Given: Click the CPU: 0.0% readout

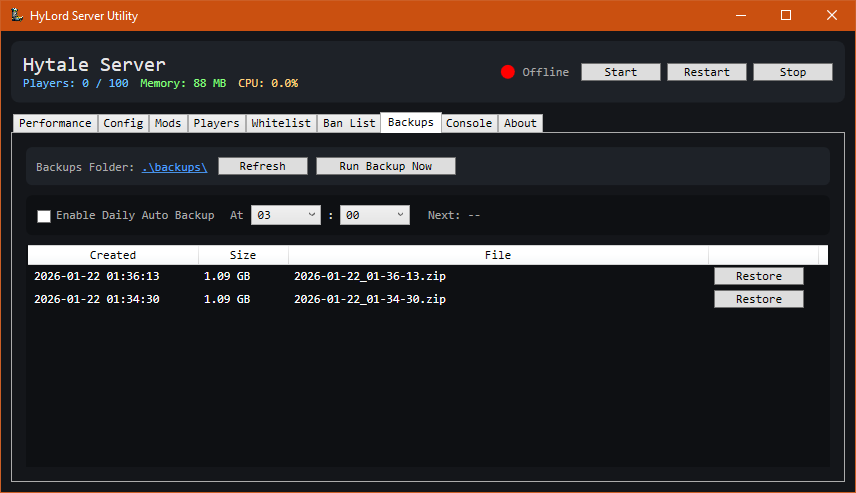Looking at the screenshot, I should [x=268, y=84].
